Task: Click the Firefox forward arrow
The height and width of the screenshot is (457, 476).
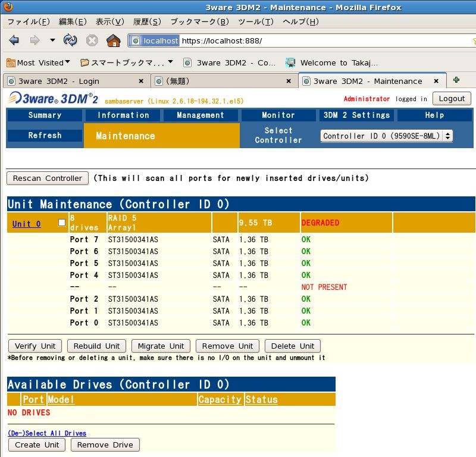Action: [35, 40]
